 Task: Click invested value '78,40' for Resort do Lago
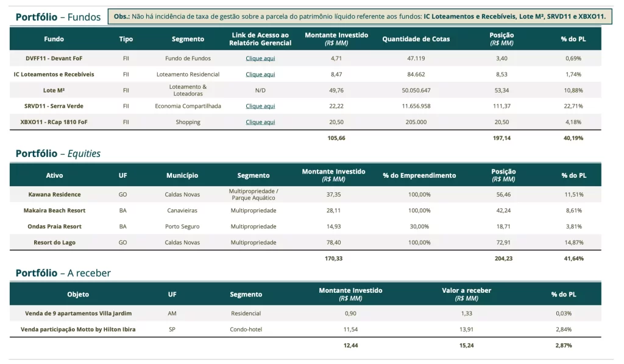[x=333, y=242]
